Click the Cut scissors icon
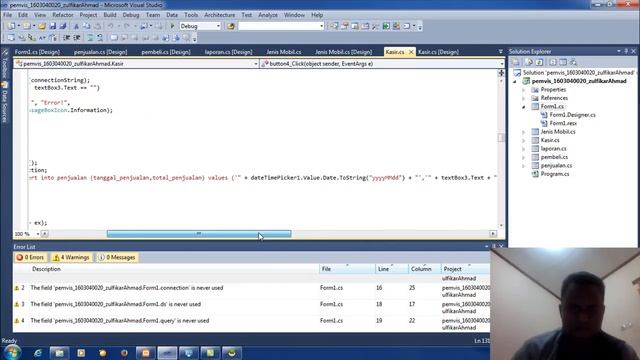The width and height of the screenshot is (640, 360). (76, 26)
